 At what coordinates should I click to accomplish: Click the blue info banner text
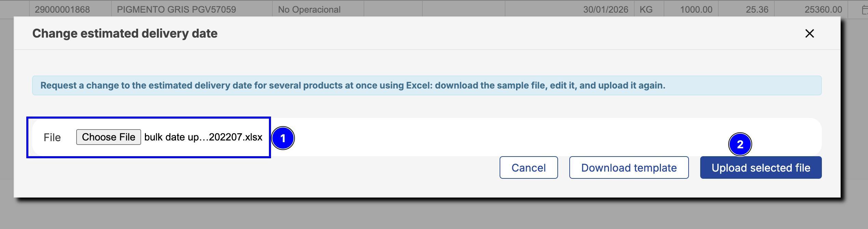coord(353,85)
